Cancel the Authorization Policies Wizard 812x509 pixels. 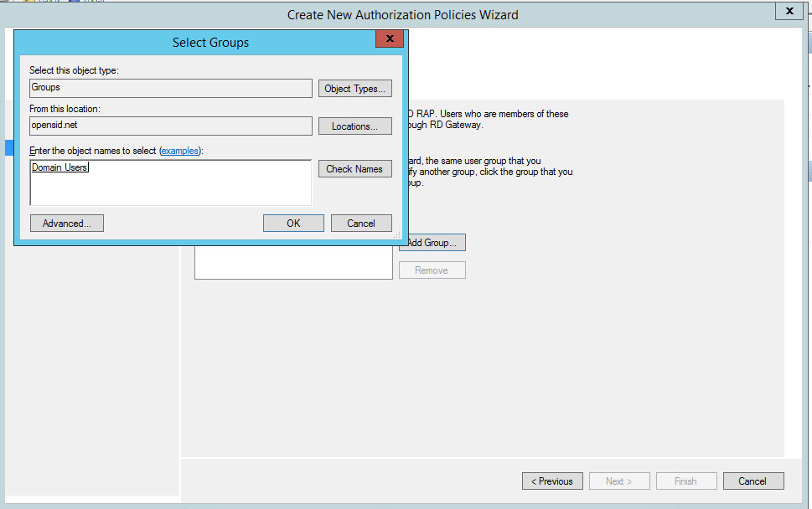point(752,481)
